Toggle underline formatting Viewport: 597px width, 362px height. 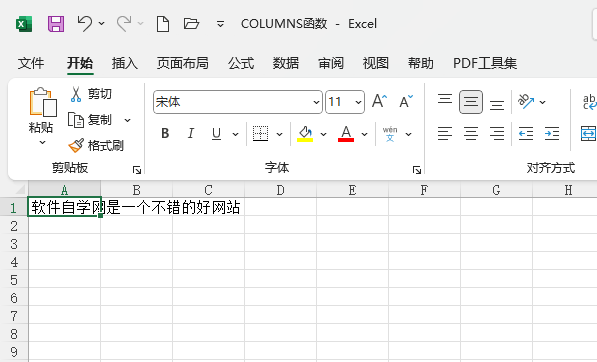click(217, 134)
